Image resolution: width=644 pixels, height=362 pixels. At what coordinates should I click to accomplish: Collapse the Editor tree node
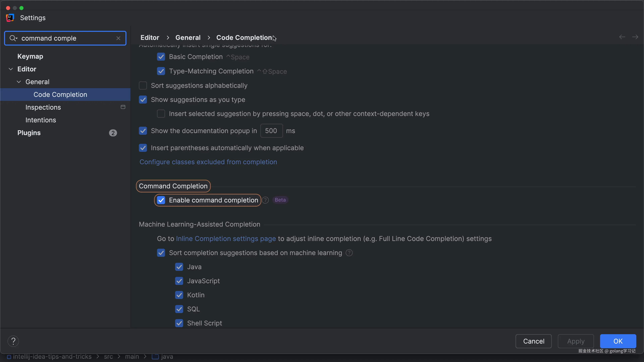tap(11, 69)
